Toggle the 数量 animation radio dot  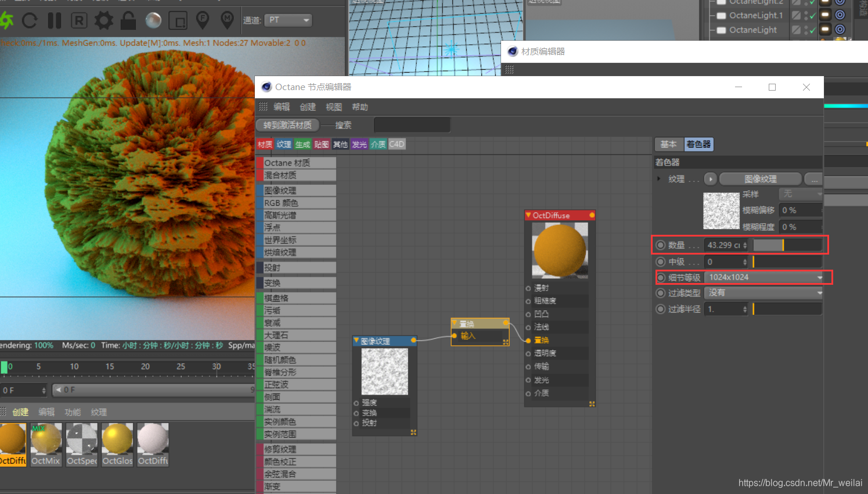(x=661, y=245)
